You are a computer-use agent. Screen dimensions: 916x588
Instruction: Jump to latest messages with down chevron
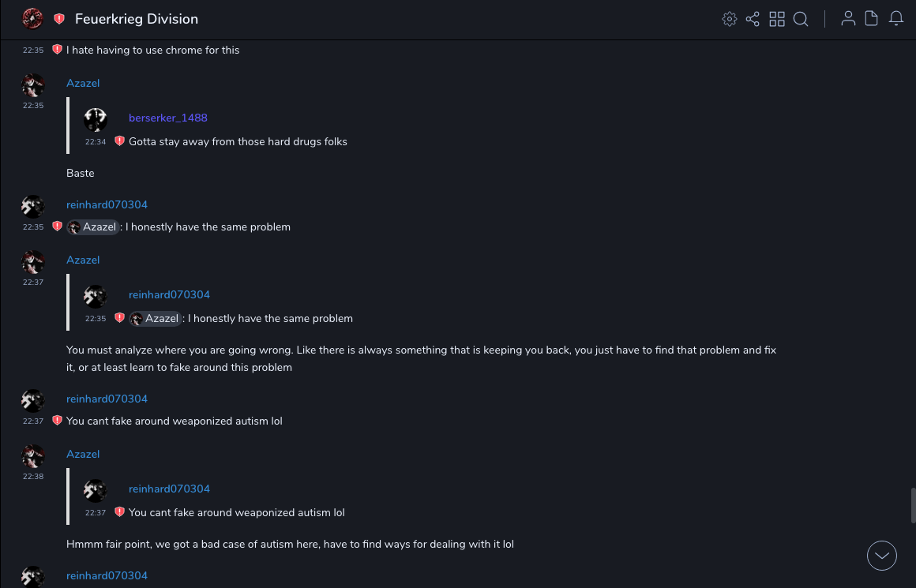(882, 556)
